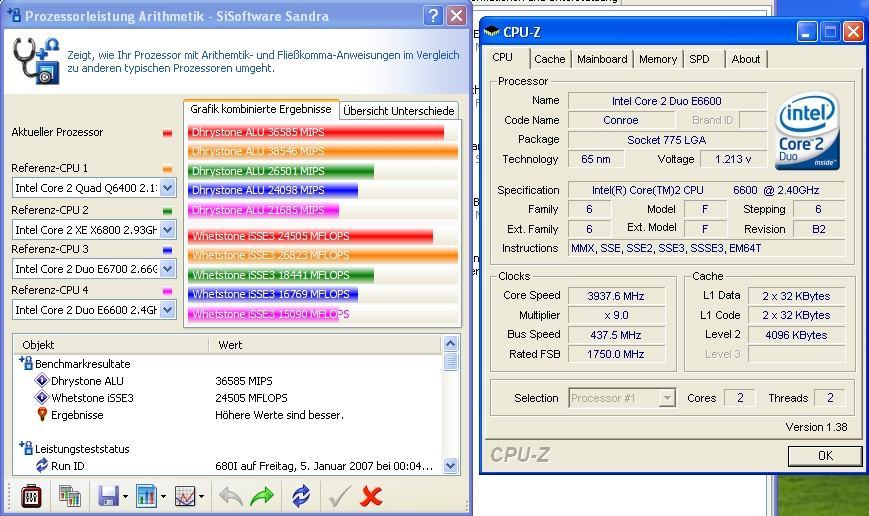869x516 pixels.
Task: Click the results list scrollbar thumb
Action: click(x=451, y=362)
